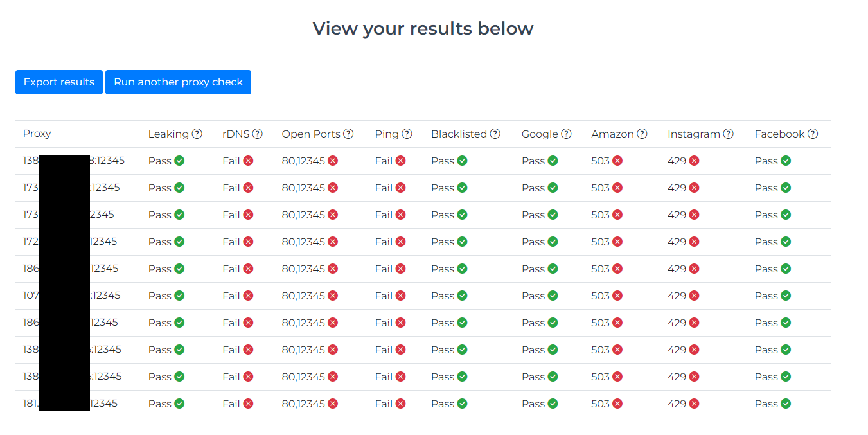Click the Amazon column question mark icon
The height and width of the screenshot is (435, 868).
(x=642, y=134)
